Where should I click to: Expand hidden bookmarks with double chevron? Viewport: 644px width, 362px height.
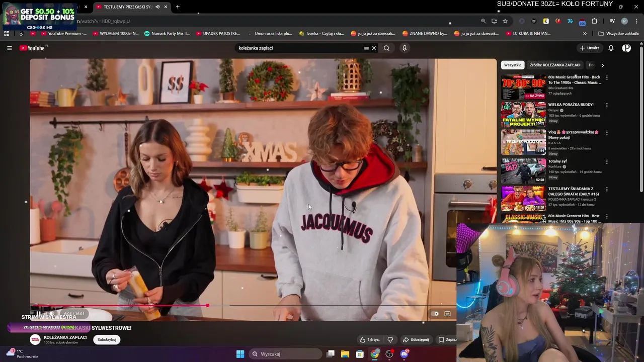click(x=585, y=34)
